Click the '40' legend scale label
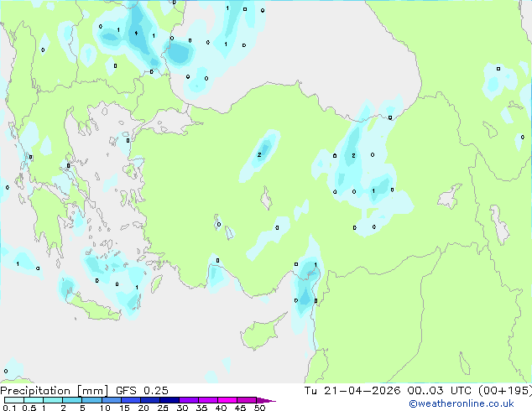This screenshot has height=411, width=532. click(x=222, y=408)
